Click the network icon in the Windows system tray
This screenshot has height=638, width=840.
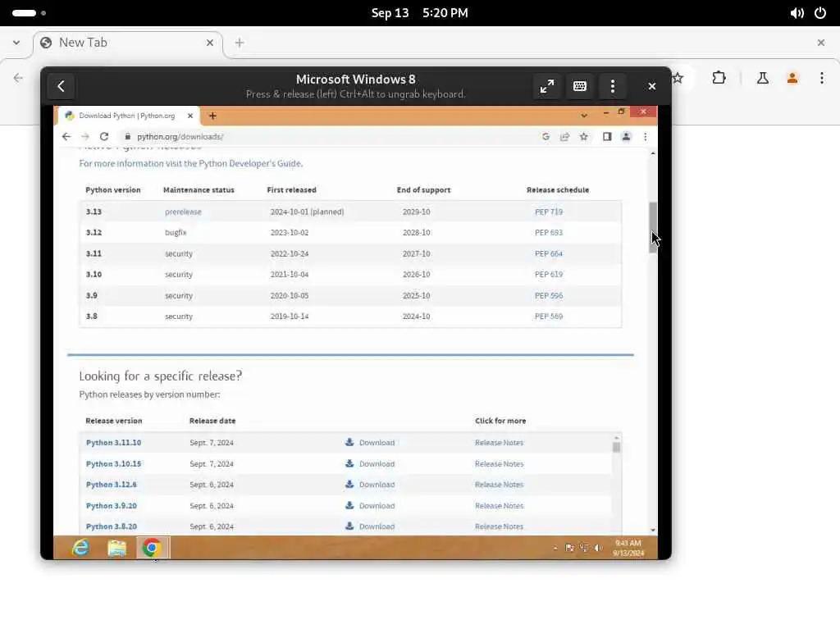[584, 548]
